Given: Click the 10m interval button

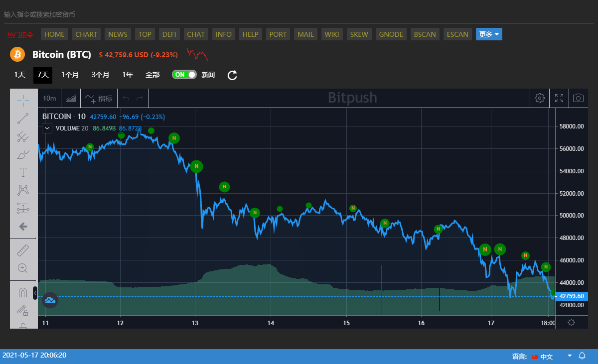Looking at the screenshot, I should click(49, 99).
